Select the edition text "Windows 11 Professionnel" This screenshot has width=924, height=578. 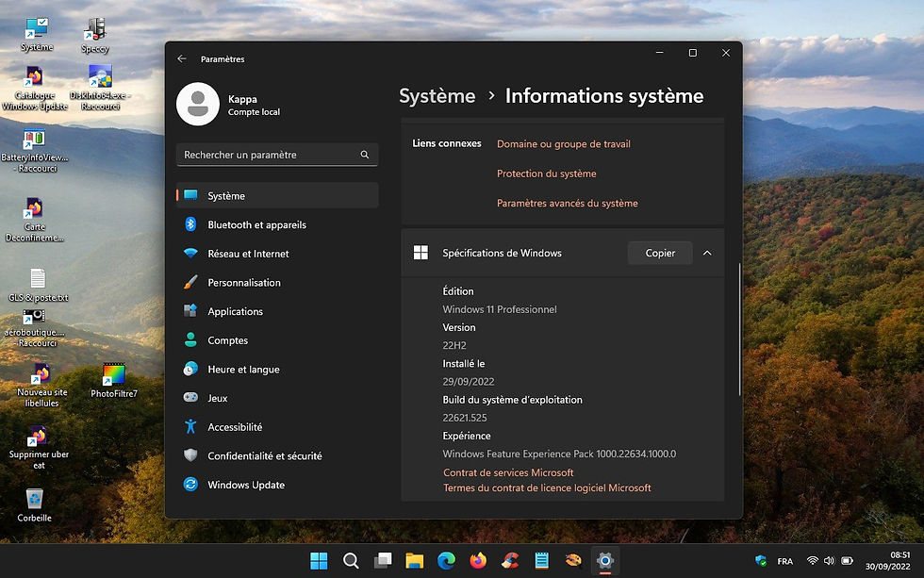[500, 309]
